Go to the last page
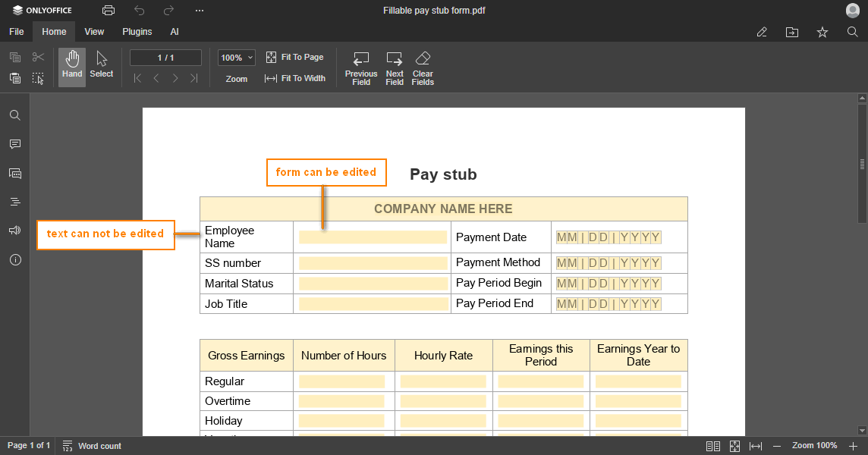The width and height of the screenshot is (868, 455). pos(193,79)
